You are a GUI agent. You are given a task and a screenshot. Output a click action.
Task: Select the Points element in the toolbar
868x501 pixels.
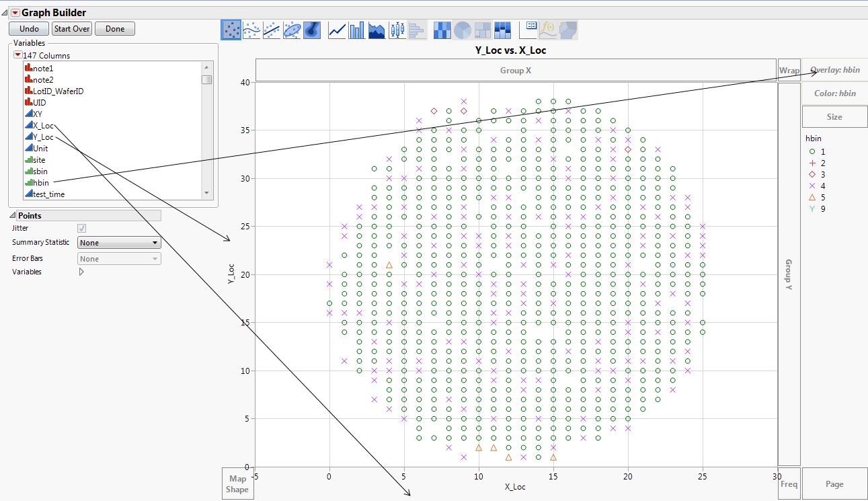pos(231,29)
